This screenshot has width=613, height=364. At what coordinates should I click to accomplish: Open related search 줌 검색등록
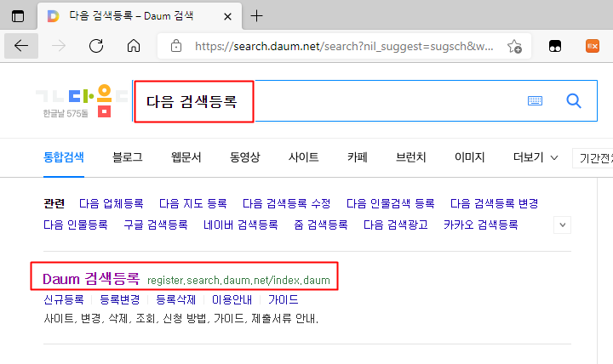tap(321, 225)
